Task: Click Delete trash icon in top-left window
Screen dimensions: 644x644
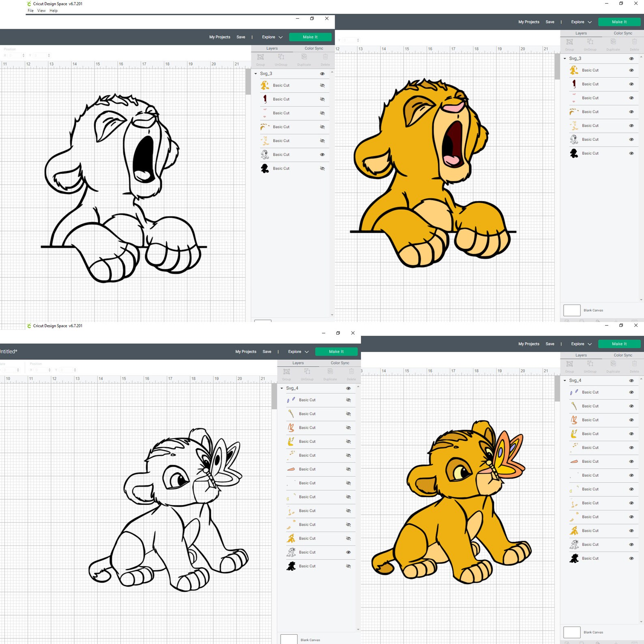Action: [325, 57]
